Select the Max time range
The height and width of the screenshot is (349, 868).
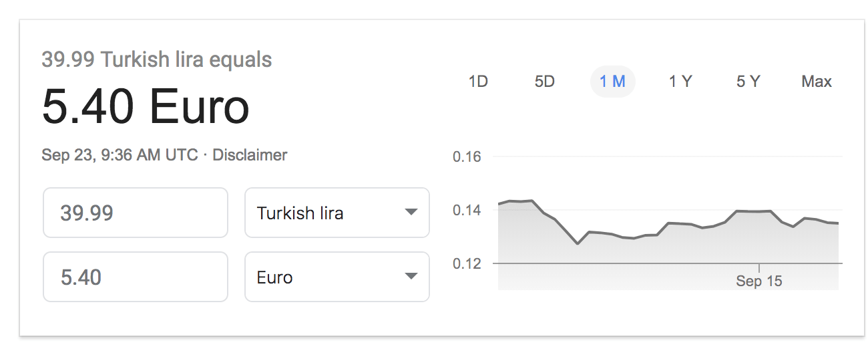pyautogui.click(x=816, y=82)
